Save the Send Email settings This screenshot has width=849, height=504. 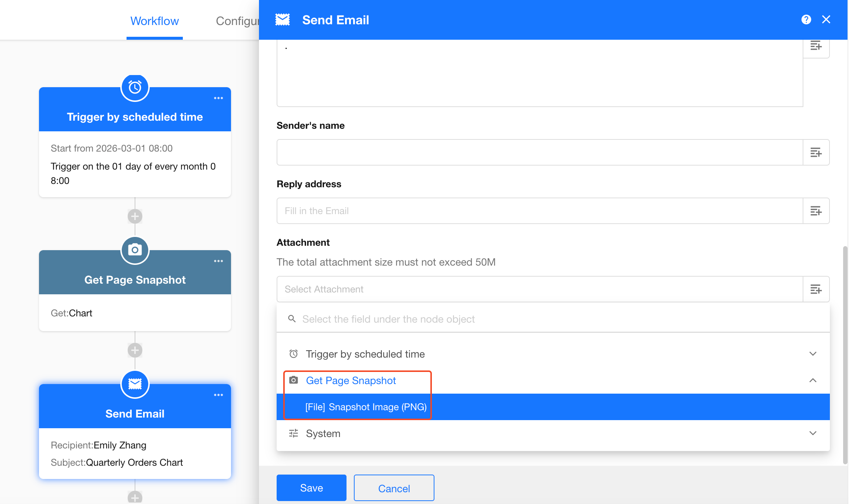[x=311, y=488]
